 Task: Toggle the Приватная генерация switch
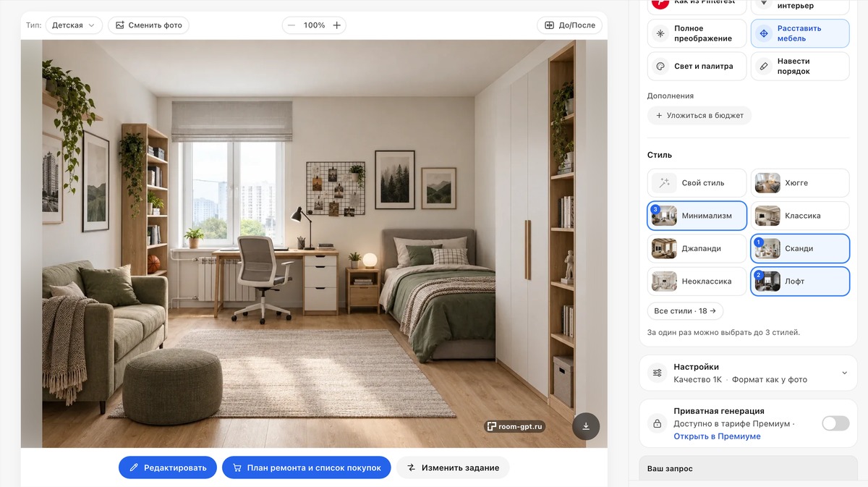[835, 423]
